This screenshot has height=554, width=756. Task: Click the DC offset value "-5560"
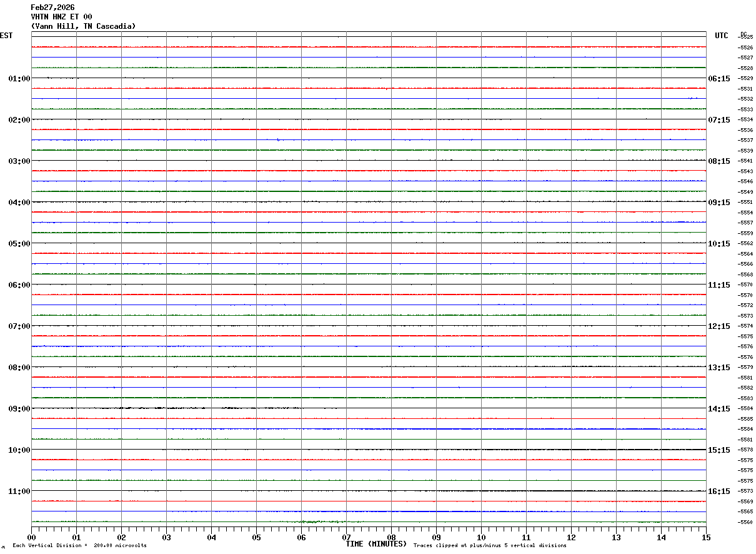[745, 522]
